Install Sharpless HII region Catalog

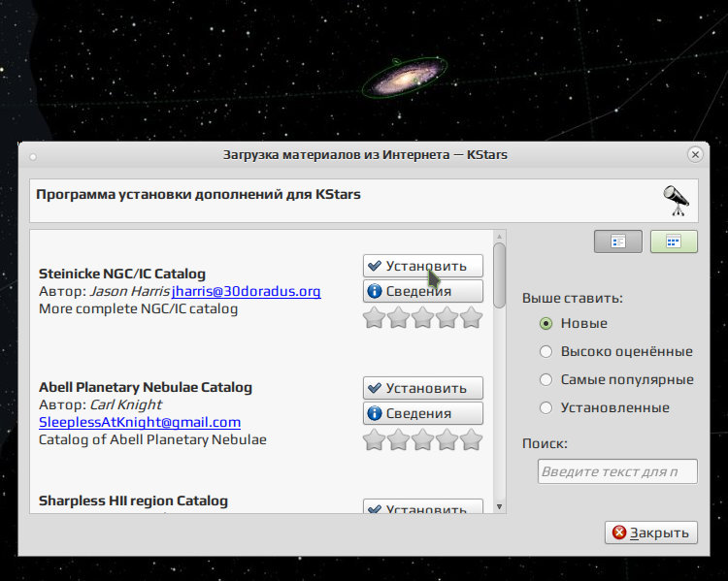(x=423, y=506)
